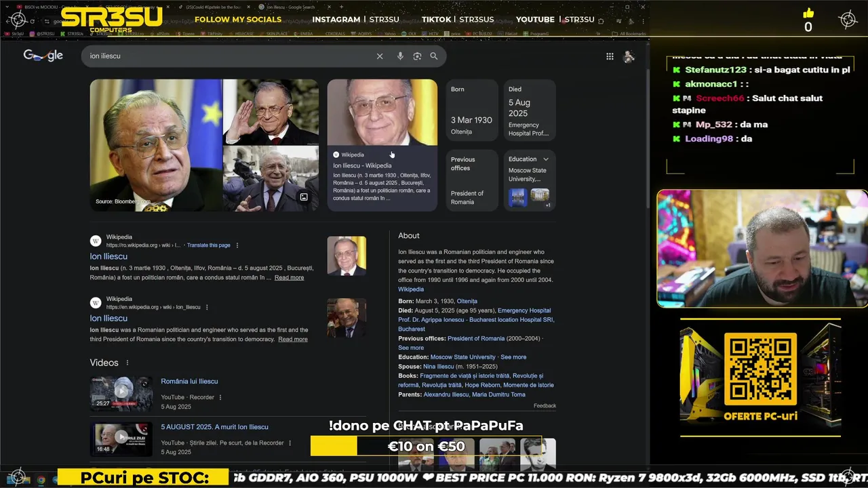The width and height of the screenshot is (868, 488).
Task: Open the Wikipedia link under About text
Action: click(x=411, y=289)
